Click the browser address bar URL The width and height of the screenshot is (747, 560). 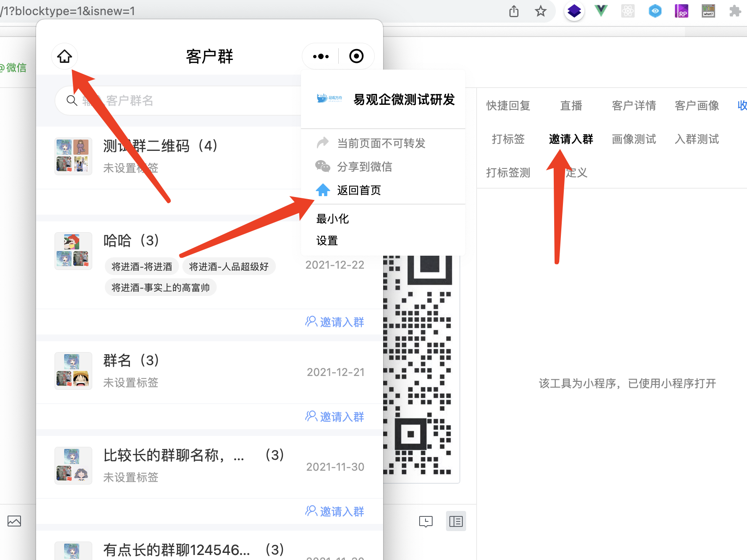[x=67, y=11]
